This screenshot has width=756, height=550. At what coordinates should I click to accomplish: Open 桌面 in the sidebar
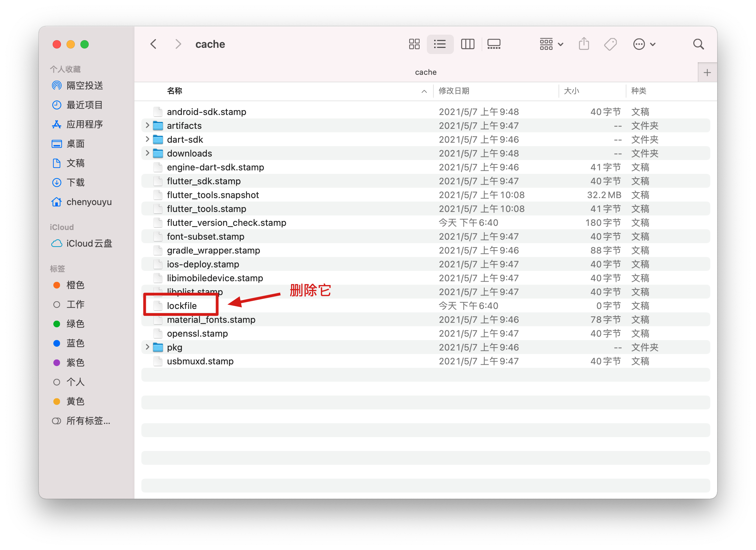pos(68,144)
